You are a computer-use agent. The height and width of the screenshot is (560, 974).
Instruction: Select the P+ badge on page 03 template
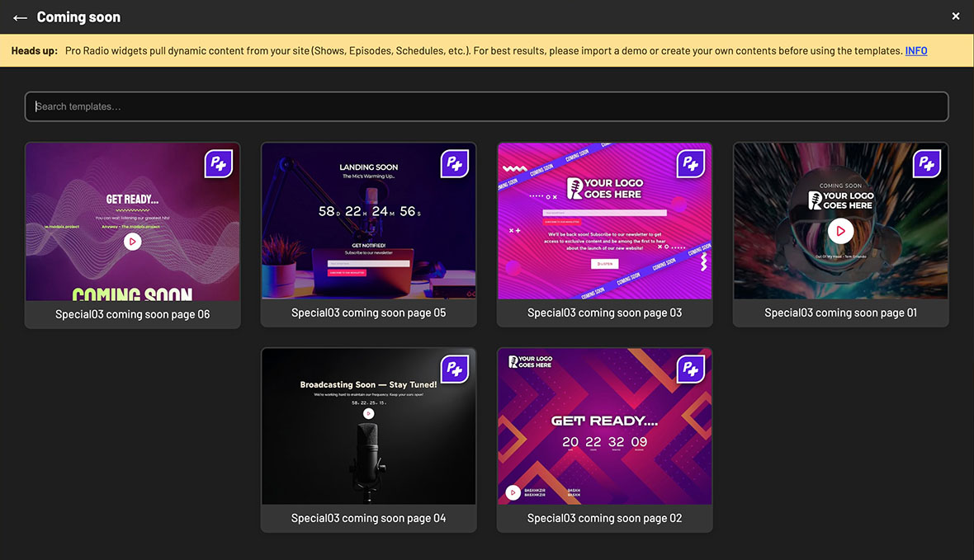(x=691, y=163)
